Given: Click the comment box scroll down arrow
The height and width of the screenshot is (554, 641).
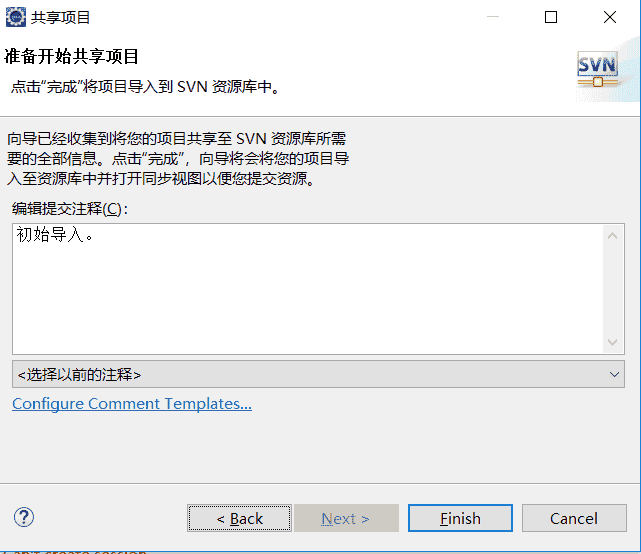Looking at the screenshot, I should coord(612,342).
